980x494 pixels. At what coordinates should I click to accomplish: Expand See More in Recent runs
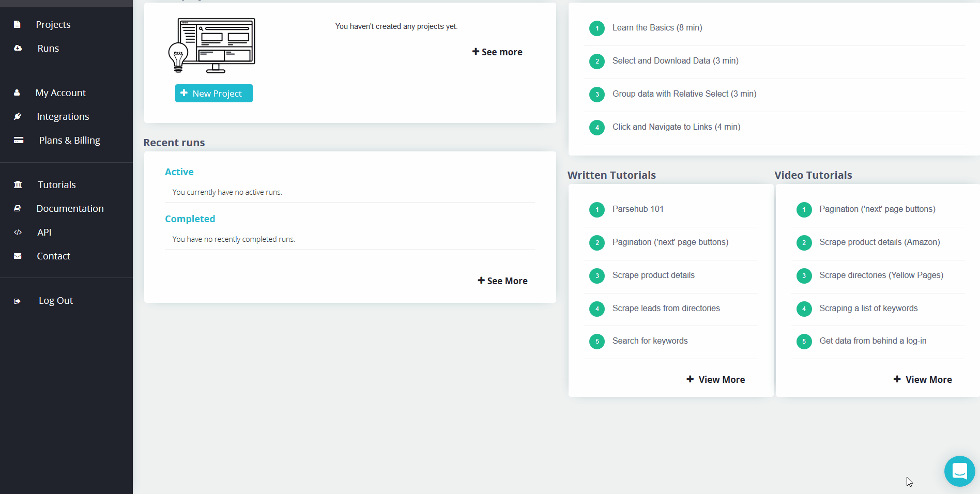pos(502,281)
